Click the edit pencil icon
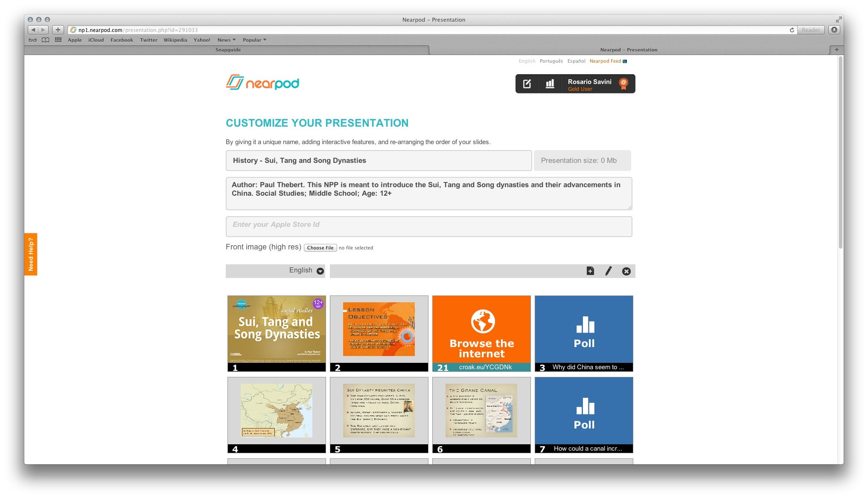This screenshot has height=498, width=868. pyautogui.click(x=608, y=271)
